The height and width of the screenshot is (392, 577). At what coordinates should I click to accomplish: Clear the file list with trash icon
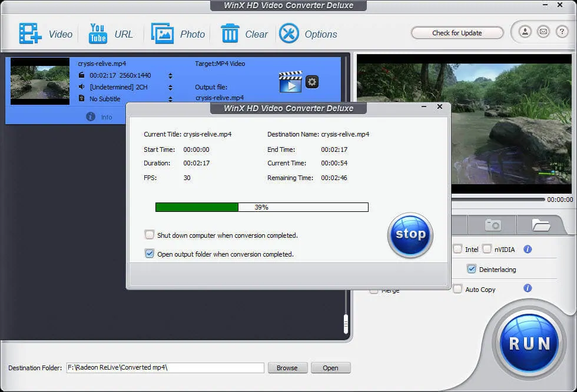point(230,34)
